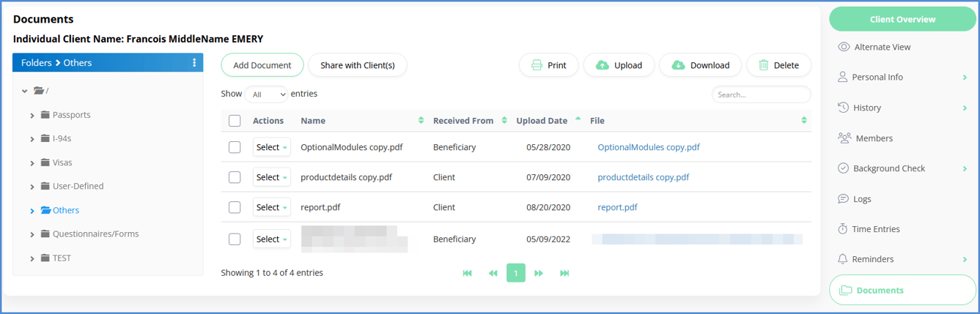Expand the Passports folder

tap(32, 115)
